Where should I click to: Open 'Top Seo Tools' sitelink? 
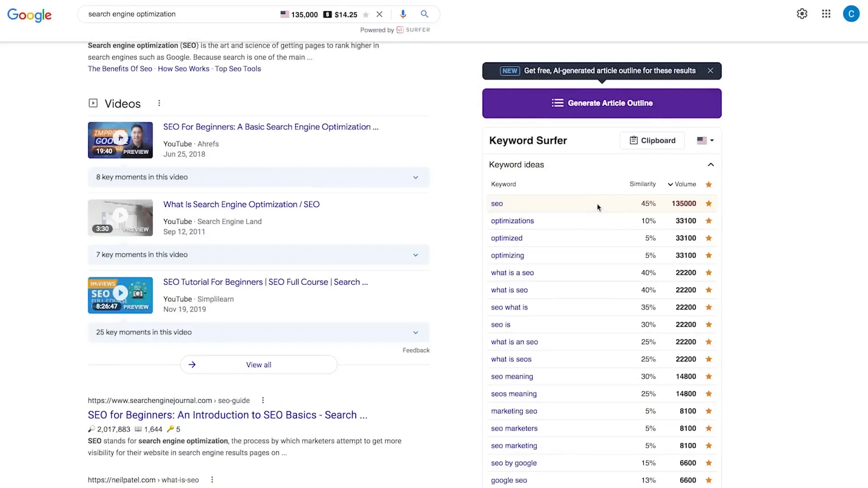238,69
